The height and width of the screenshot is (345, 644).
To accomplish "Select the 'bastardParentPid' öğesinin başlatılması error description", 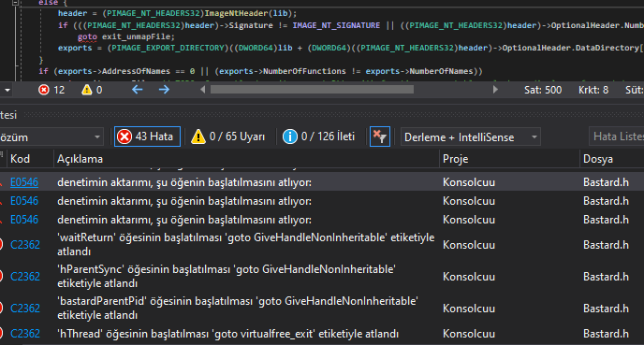I will click(238, 309).
